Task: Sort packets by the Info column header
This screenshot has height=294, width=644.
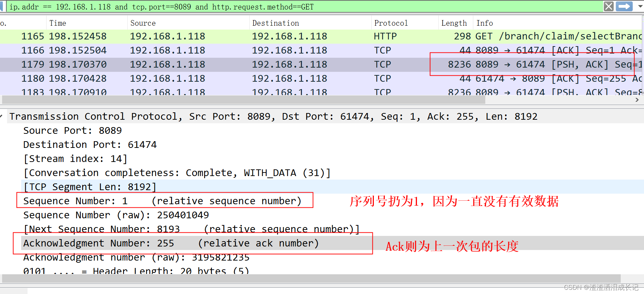Action: 558,23
